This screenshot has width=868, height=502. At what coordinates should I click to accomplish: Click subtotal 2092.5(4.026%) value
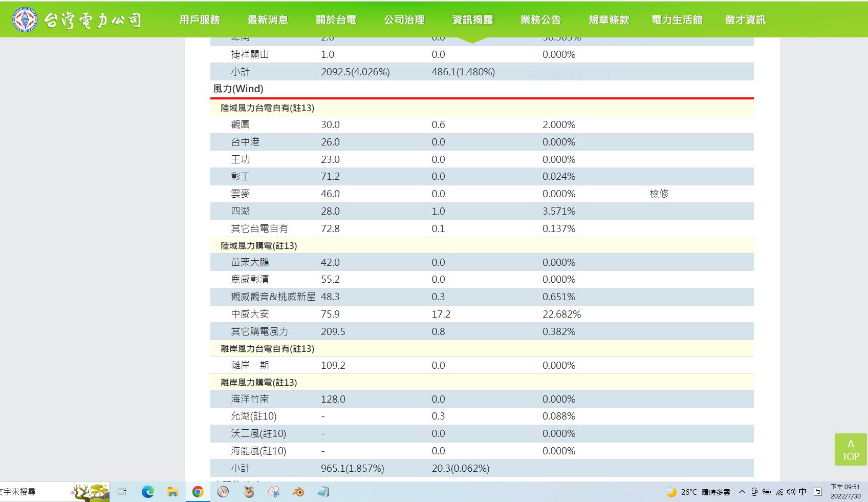355,72
